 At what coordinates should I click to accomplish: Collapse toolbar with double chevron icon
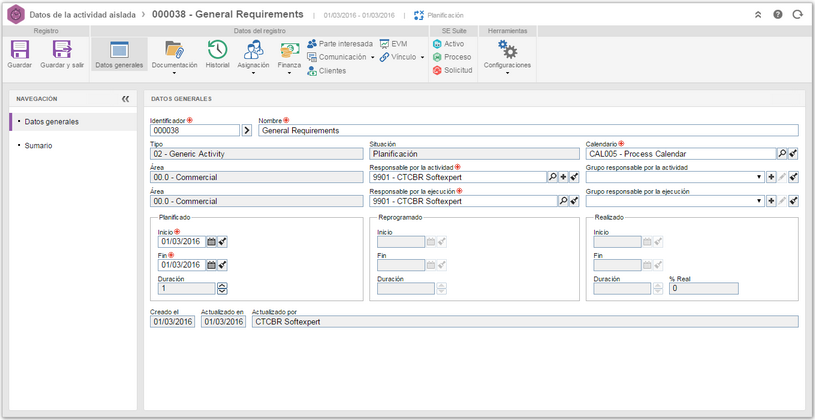[758, 15]
